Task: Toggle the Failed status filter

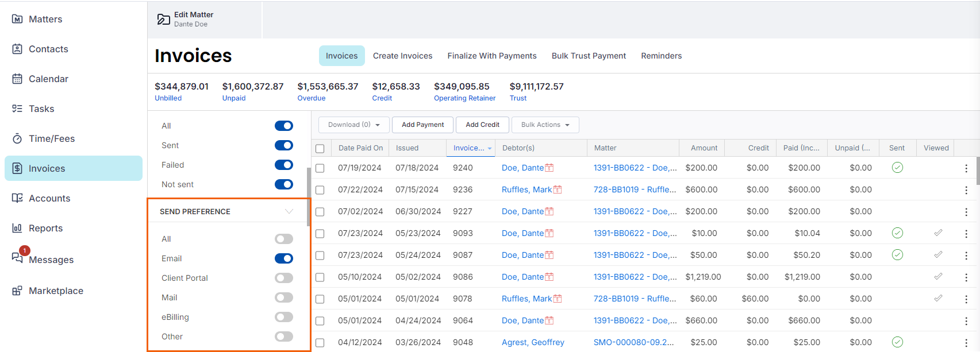Action: pos(284,165)
